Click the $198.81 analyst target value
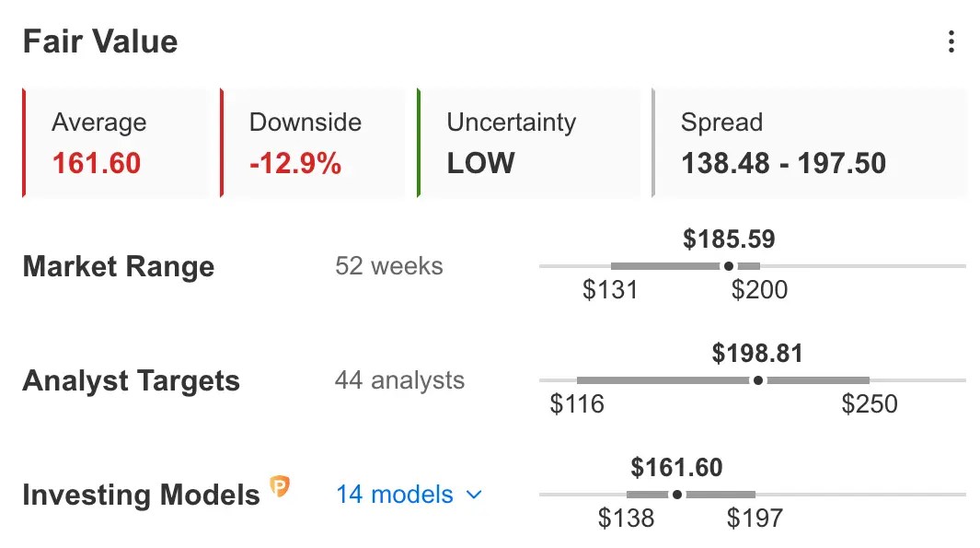Screen dimensions: 980x548 point(757,354)
